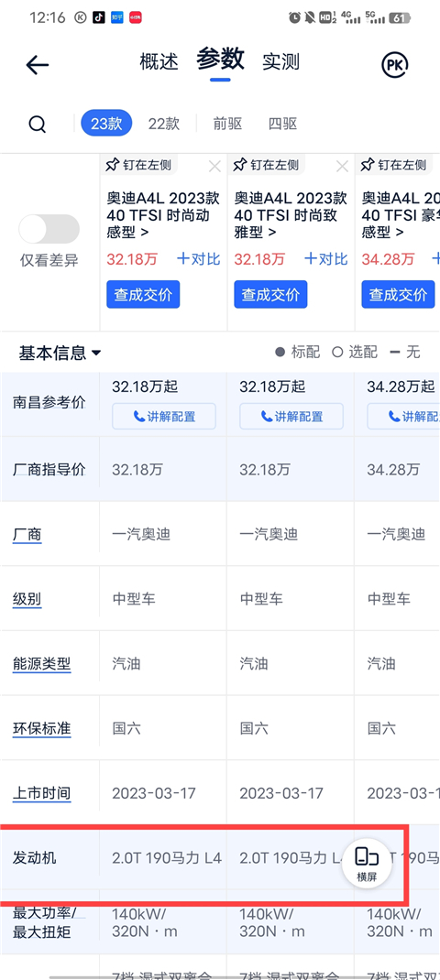Select the 22款 filter chip
Screen dimensions: 440x980
(x=164, y=124)
